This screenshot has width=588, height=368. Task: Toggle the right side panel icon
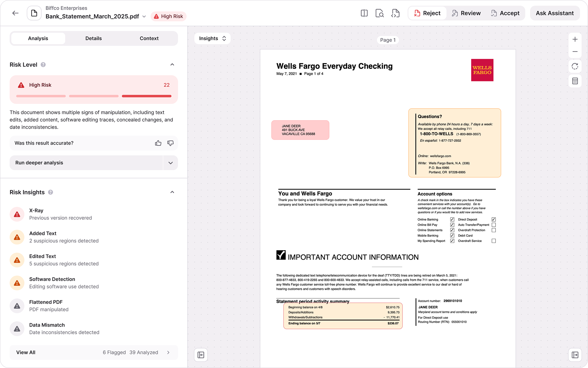point(575,355)
